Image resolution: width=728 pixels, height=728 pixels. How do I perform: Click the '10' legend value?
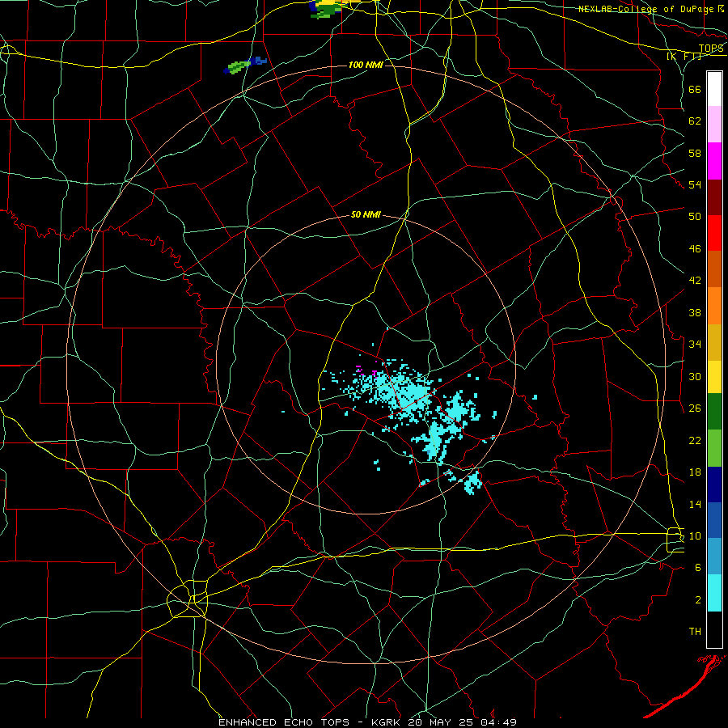(695, 535)
